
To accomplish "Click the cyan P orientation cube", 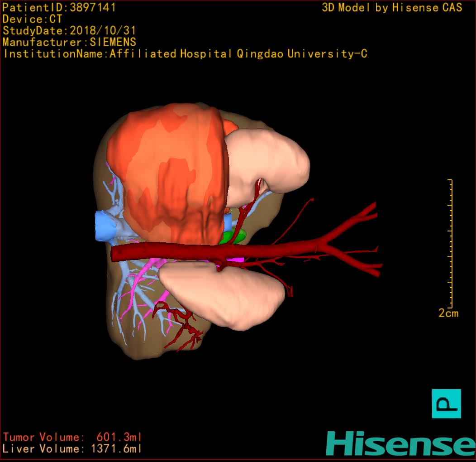I will 446,404.
